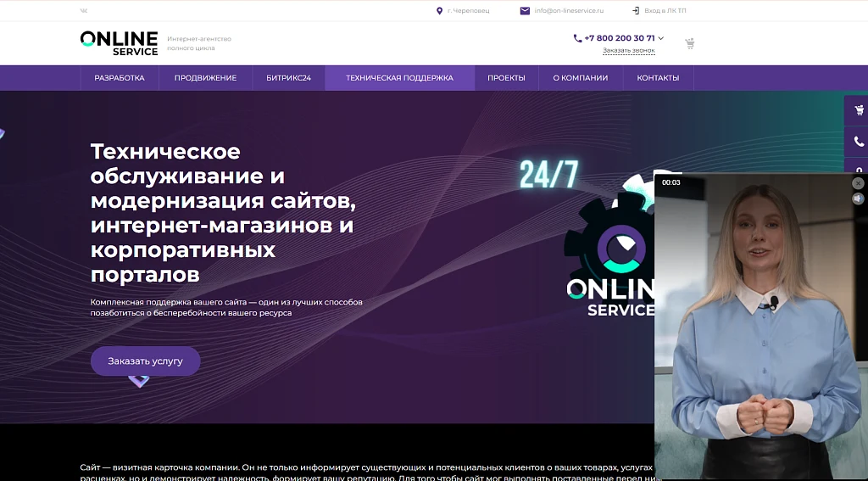
Task: Click the Комплексная поддержка вашего сайта subtitle
Action: (226, 308)
